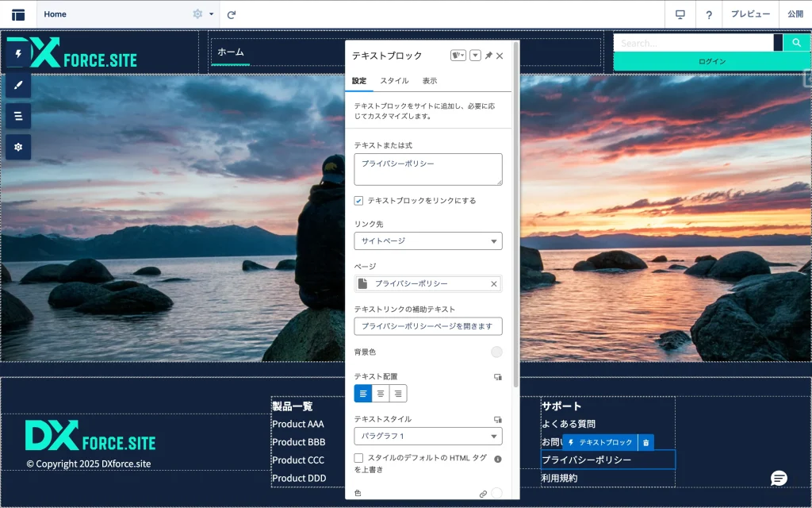The image size is (812, 508).
Task: Open the site Settings gear panel
Action: [x=18, y=147]
